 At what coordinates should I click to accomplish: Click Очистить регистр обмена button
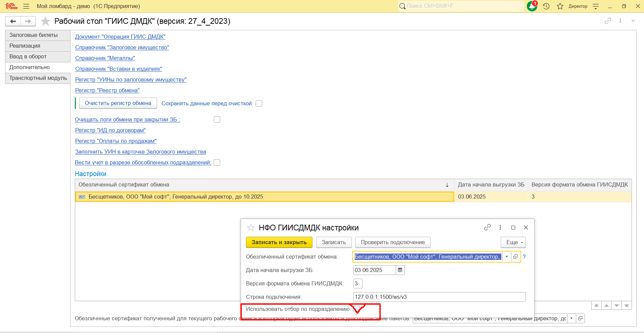pos(118,103)
